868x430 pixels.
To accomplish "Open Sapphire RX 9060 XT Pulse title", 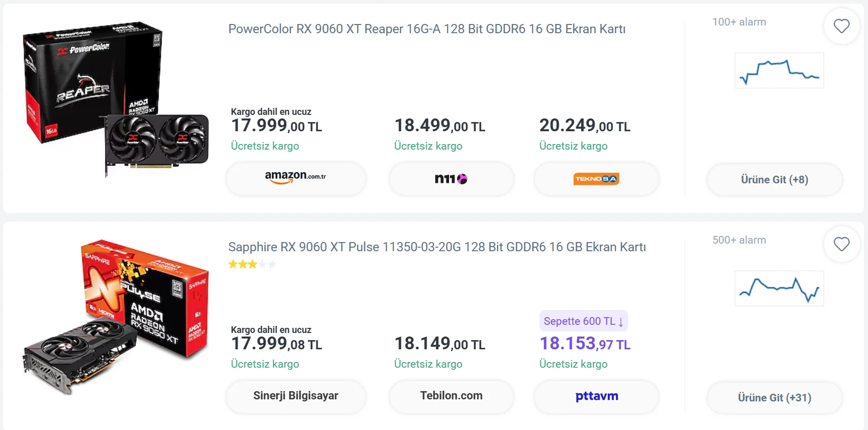I will point(437,247).
